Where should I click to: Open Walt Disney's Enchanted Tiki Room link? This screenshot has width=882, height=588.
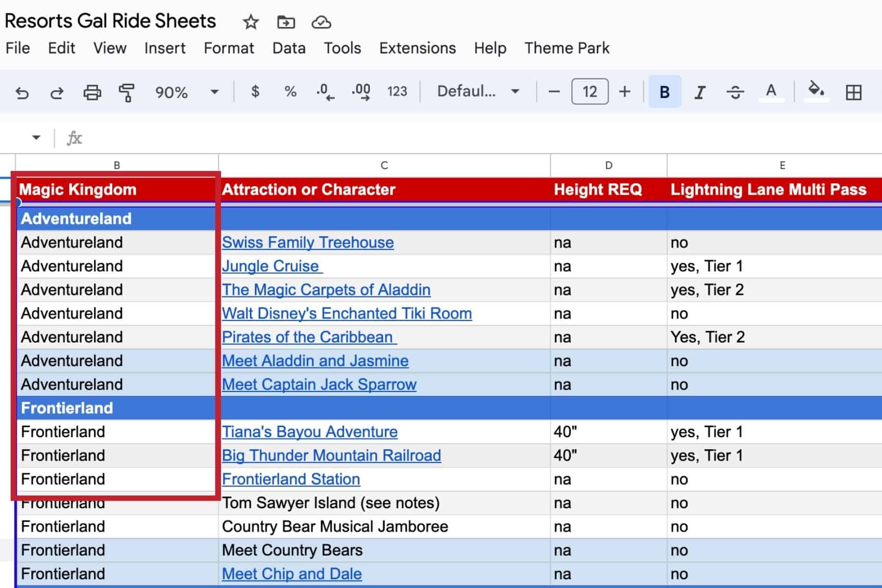coord(347,314)
